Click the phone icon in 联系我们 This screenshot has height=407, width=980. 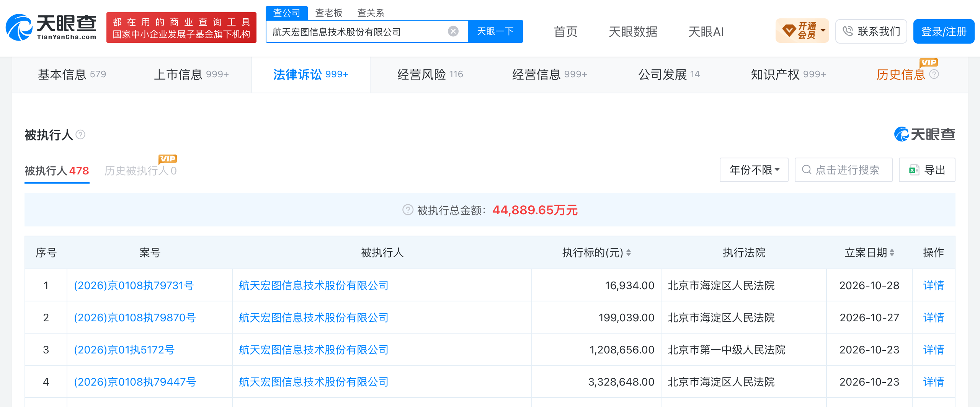pos(848,31)
